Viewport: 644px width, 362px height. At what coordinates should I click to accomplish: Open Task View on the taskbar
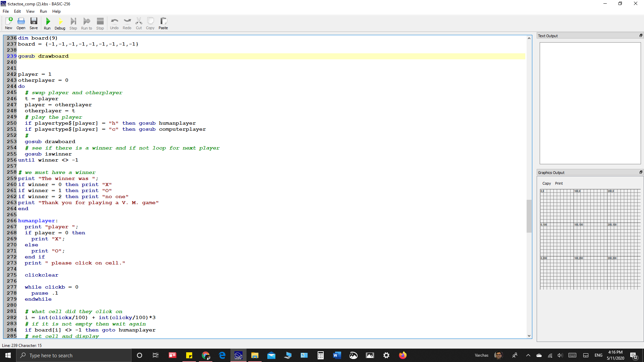(x=156, y=355)
